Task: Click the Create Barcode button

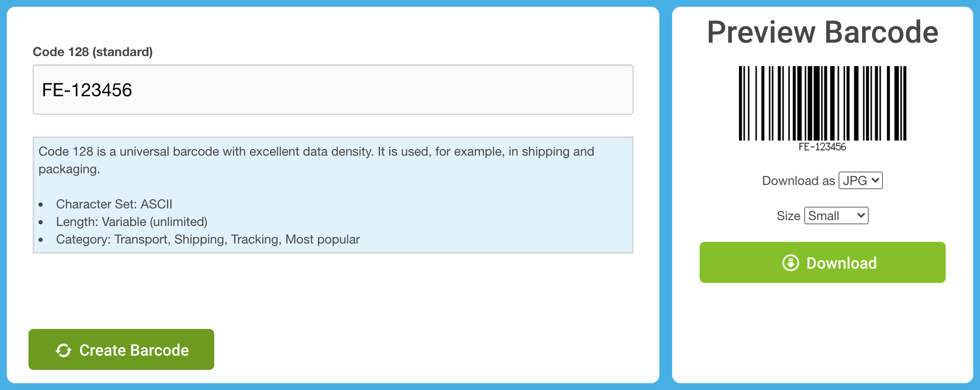Action: pos(121,349)
